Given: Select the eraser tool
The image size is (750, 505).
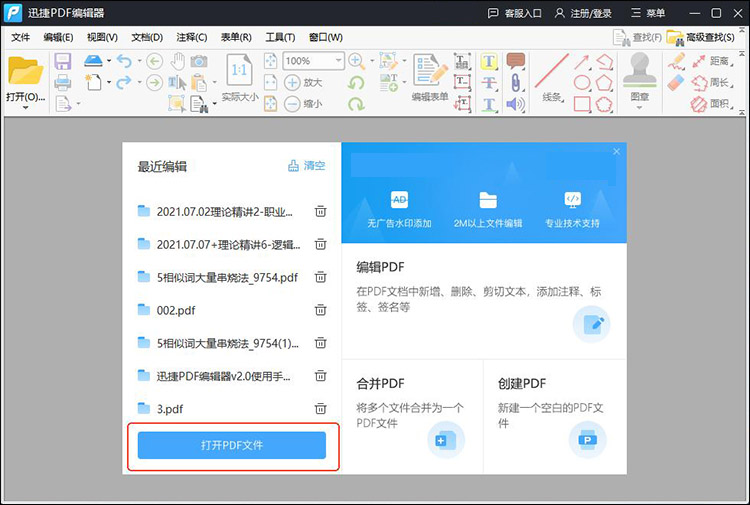Looking at the screenshot, I should tap(676, 82).
